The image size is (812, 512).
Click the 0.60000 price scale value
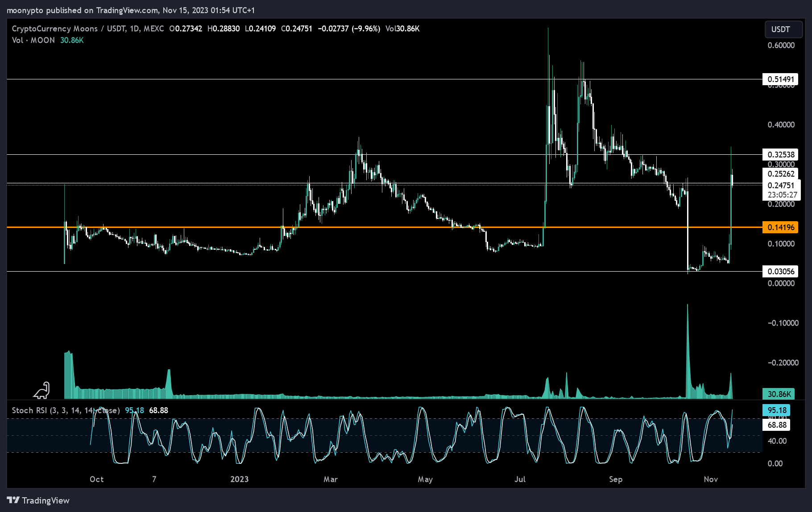click(x=781, y=45)
